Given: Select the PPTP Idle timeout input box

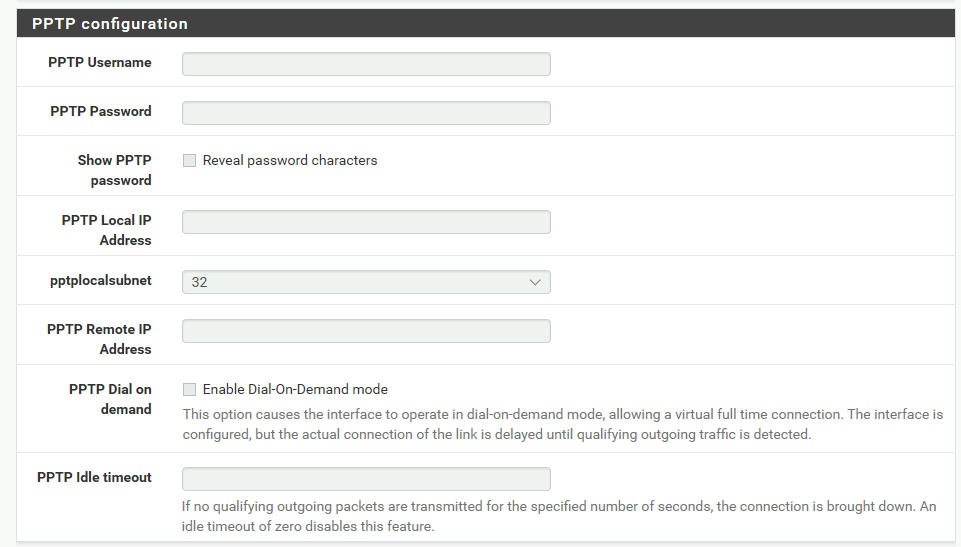Looking at the screenshot, I should click(366, 479).
